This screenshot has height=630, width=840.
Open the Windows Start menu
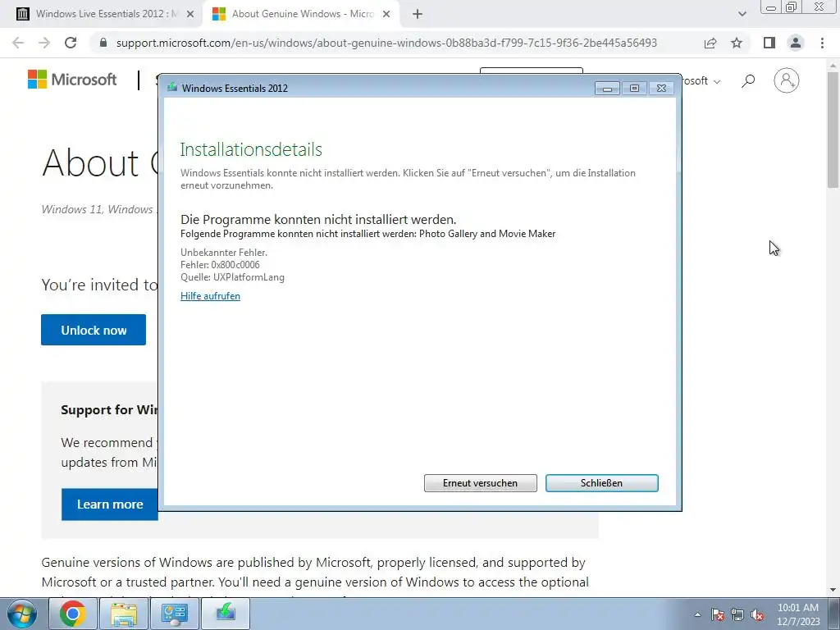coord(21,614)
